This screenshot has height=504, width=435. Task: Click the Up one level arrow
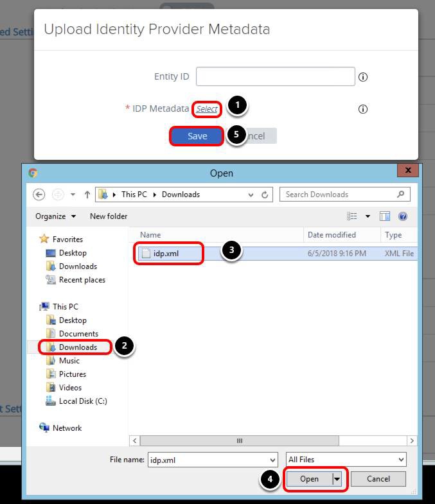pos(87,195)
